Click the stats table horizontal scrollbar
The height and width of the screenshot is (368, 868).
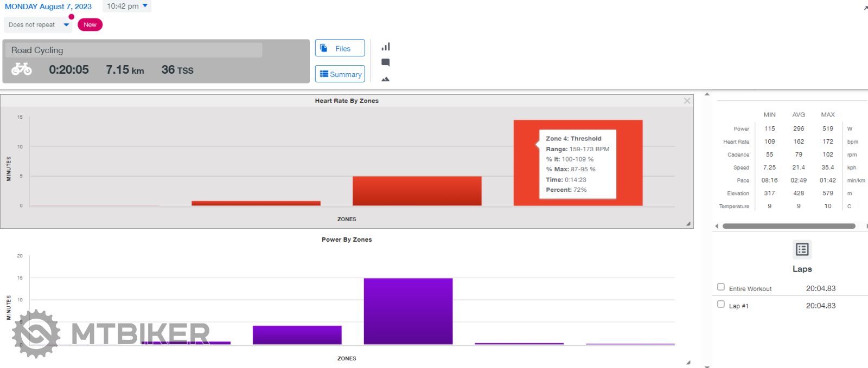pos(788,226)
